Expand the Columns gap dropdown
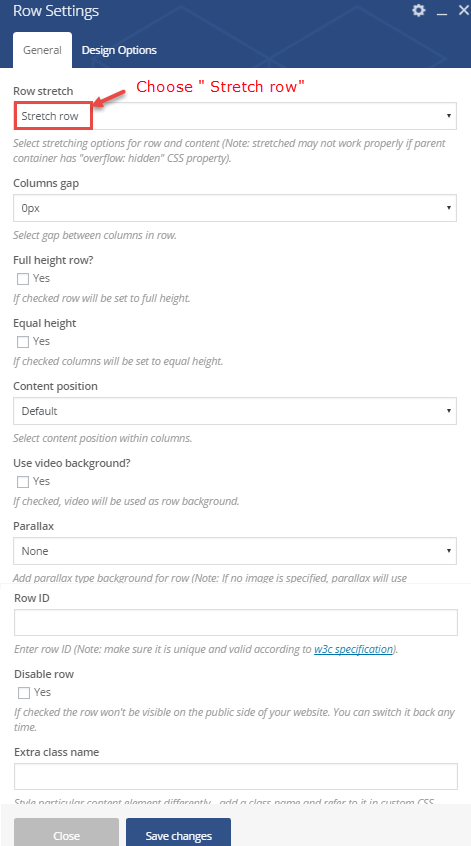The image size is (471, 846). pos(235,208)
